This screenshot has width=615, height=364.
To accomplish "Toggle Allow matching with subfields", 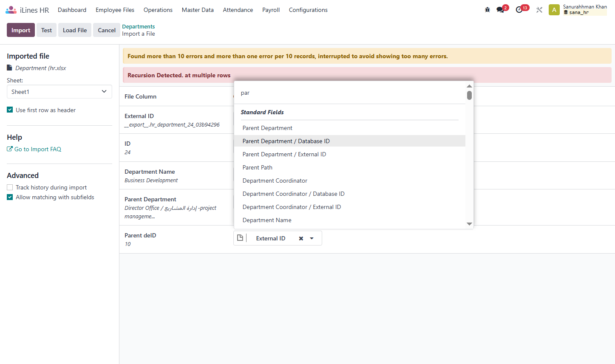I will (10, 197).
